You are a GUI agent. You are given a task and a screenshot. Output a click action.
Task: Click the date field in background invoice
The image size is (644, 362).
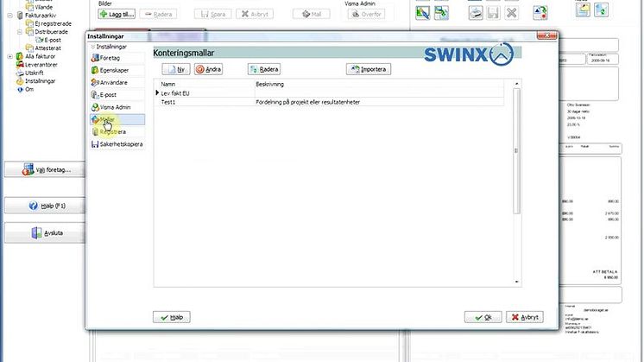[603, 60]
